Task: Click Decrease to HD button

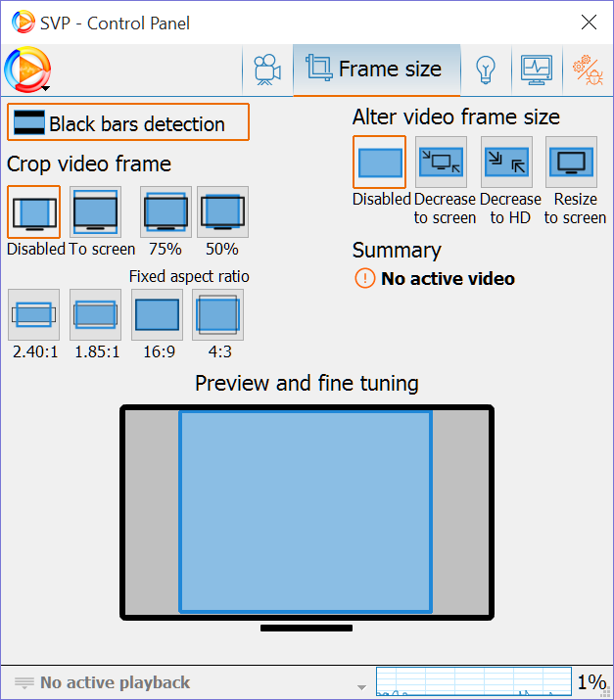Action: (505, 163)
